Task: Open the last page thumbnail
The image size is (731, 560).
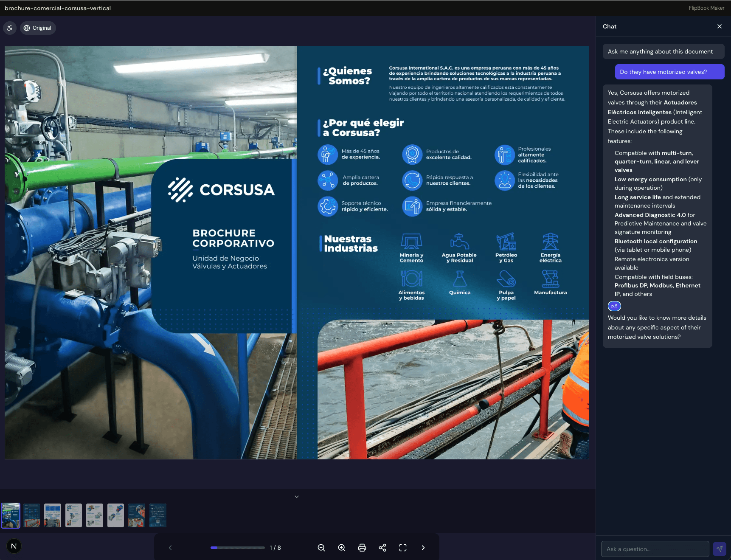Action: [x=158, y=515]
